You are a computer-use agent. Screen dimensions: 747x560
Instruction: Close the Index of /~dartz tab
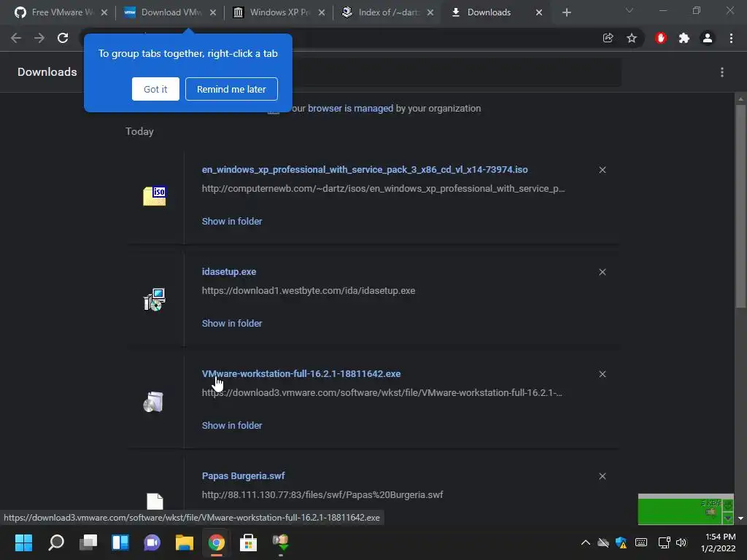(x=430, y=12)
